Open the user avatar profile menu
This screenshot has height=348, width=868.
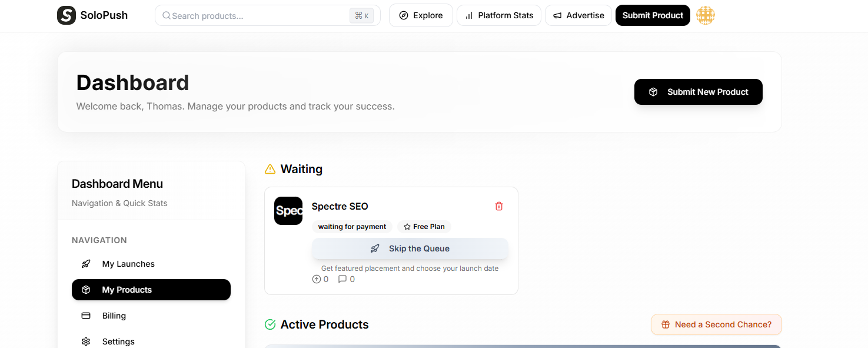(705, 15)
